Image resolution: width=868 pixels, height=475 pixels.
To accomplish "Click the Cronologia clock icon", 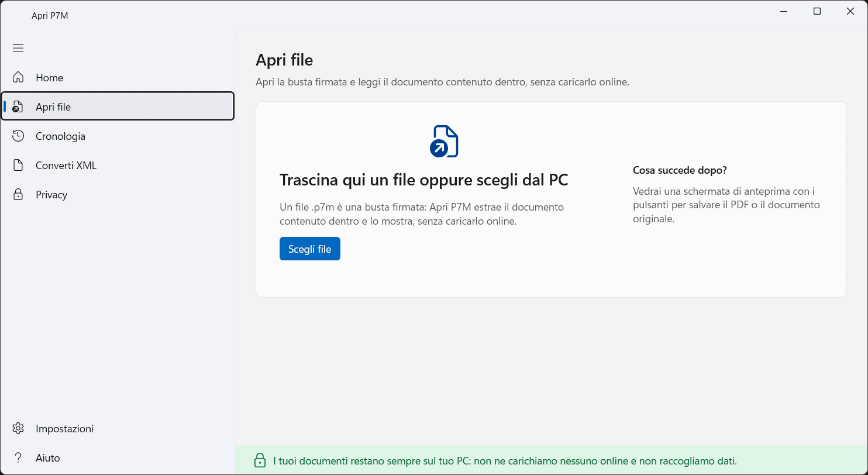I will [x=18, y=136].
